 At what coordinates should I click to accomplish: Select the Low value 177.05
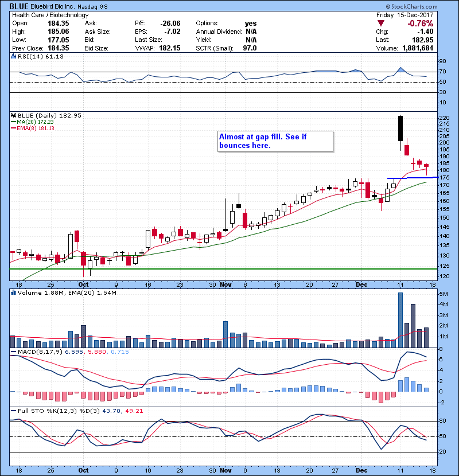point(59,40)
